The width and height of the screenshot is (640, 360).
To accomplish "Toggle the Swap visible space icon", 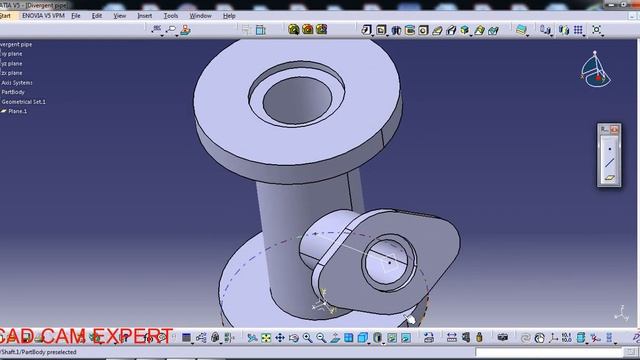I will pyautogui.click(x=406, y=338).
